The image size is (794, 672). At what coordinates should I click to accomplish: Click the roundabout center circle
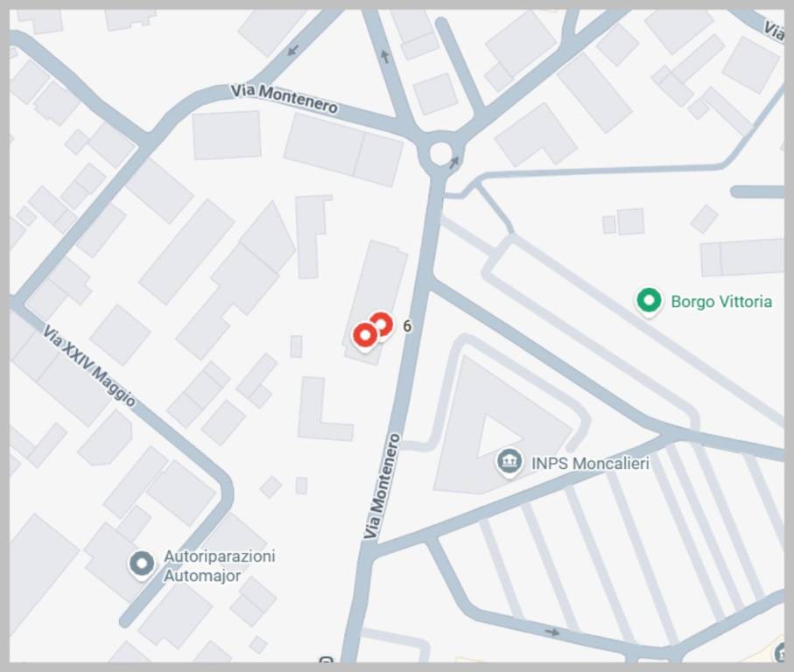(x=440, y=153)
